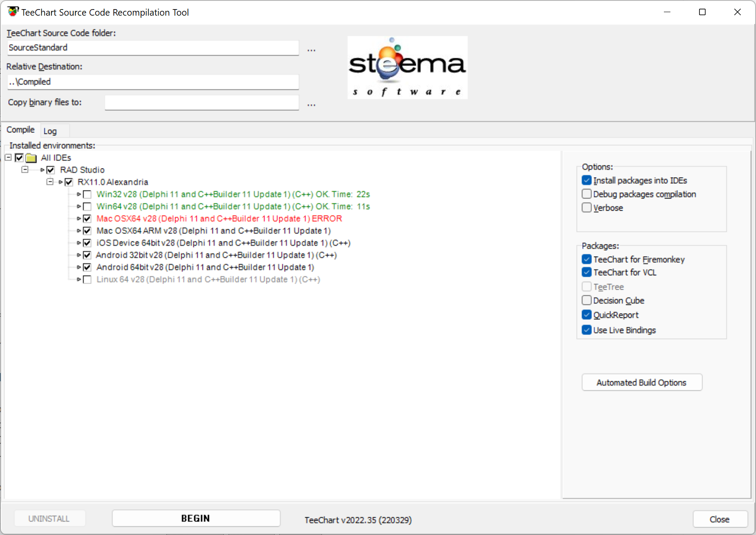Enable Debug packages compilation
Screen dimensions: 756x535
tap(587, 194)
